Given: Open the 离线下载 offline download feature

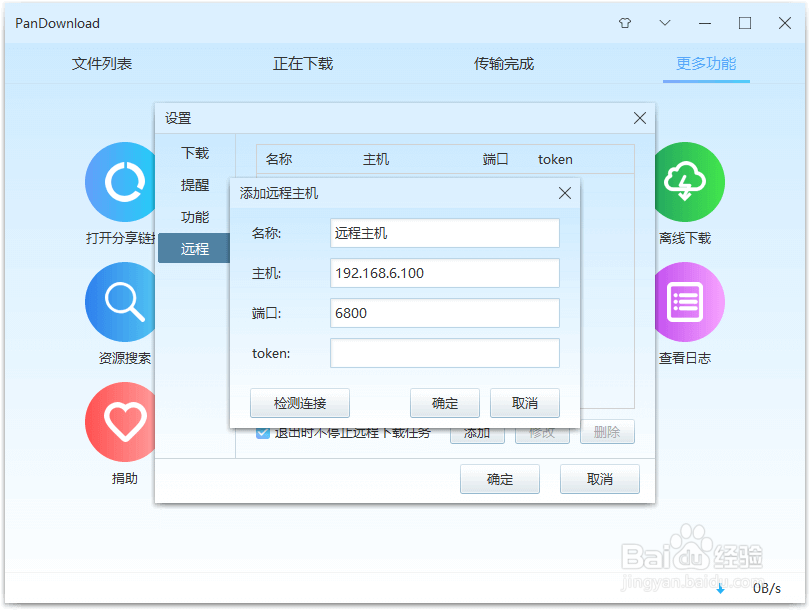Looking at the screenshot, I should pyautogui.click(x=688, y=182).
